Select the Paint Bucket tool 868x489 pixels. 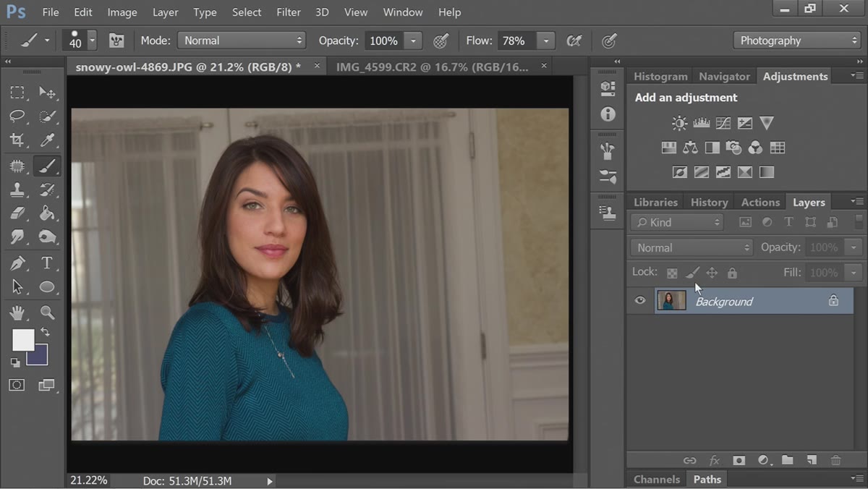click(47, 213)
